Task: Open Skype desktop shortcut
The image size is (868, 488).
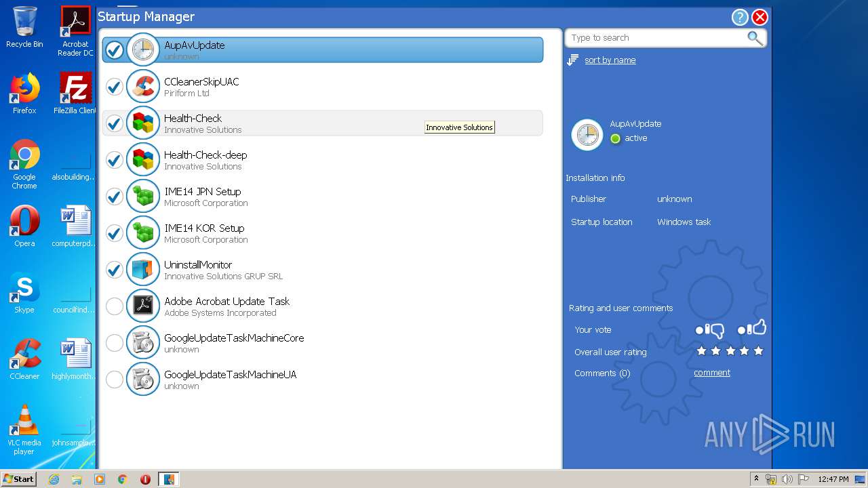Action: tap(24, 293)
